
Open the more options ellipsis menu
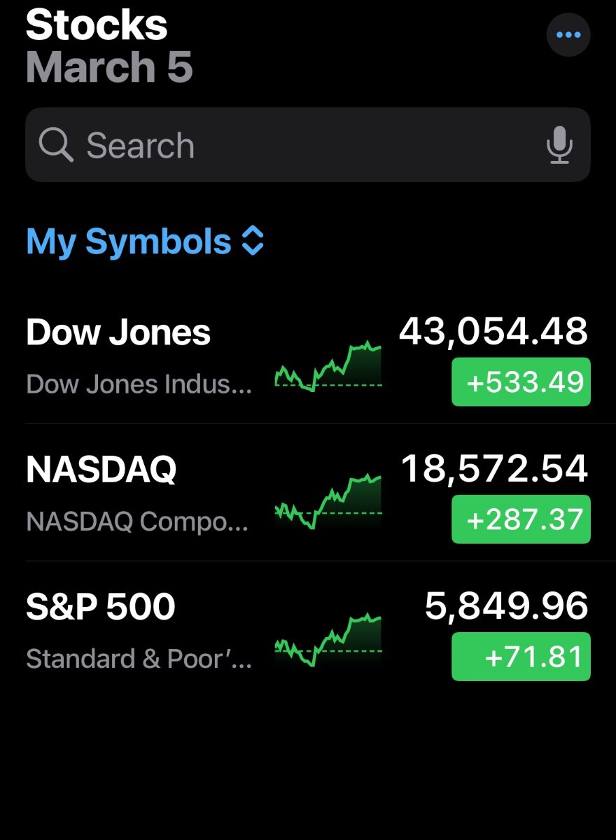coord(568,34)
